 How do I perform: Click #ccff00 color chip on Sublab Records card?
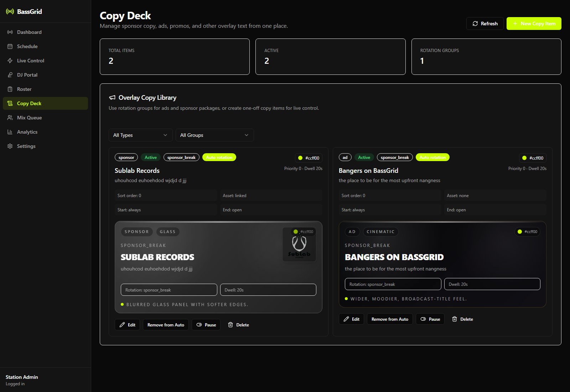pos(309,158)
